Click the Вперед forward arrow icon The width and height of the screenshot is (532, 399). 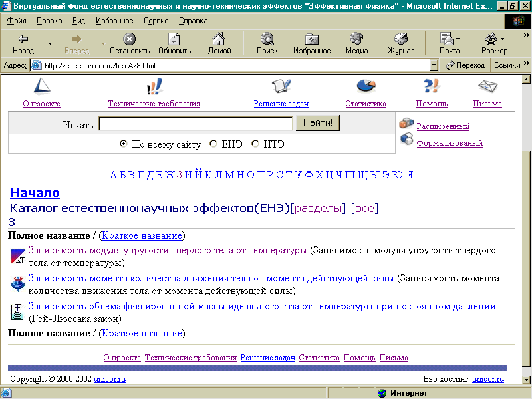(76, 39)
